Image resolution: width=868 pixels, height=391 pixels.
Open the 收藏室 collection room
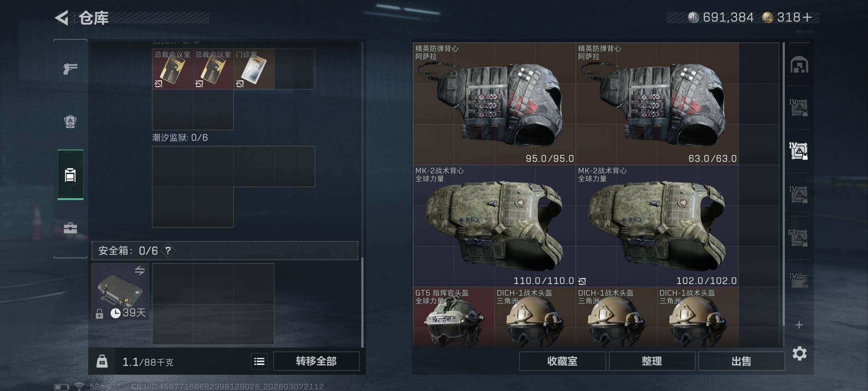(x=562, y=361)
